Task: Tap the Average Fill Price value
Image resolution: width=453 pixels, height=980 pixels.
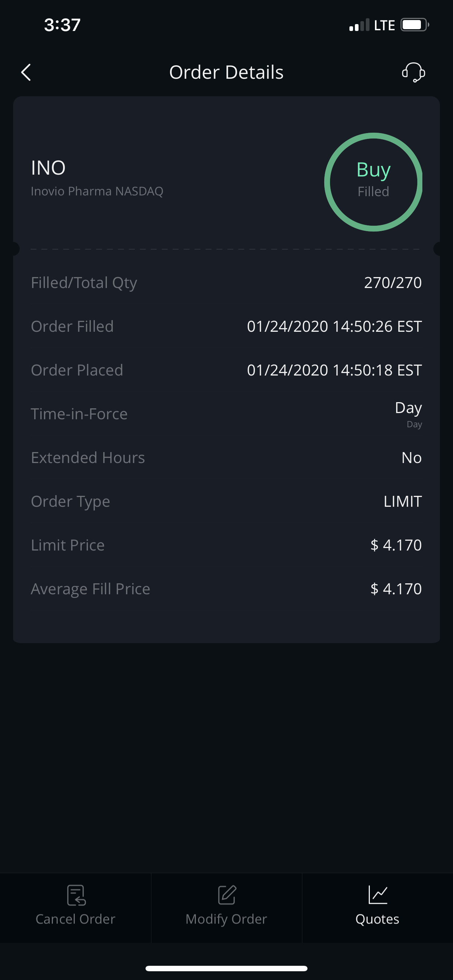Action: tap(396, 589)
